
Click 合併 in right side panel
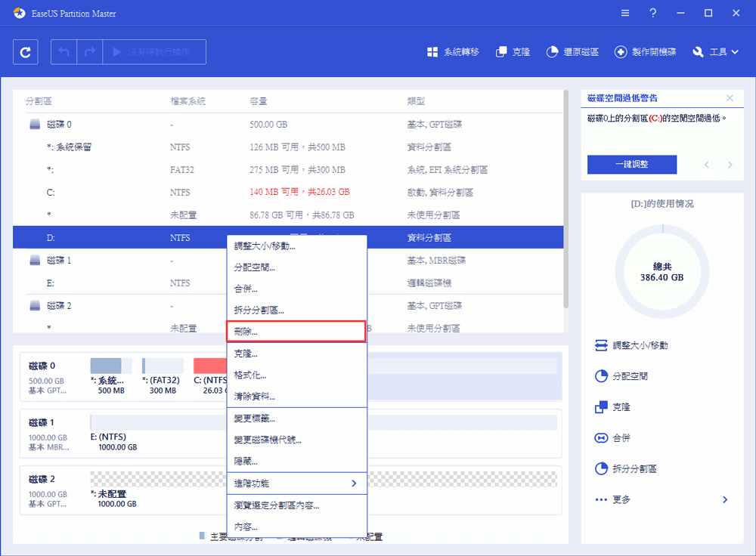pyautogui.click(x=612, y=438)
